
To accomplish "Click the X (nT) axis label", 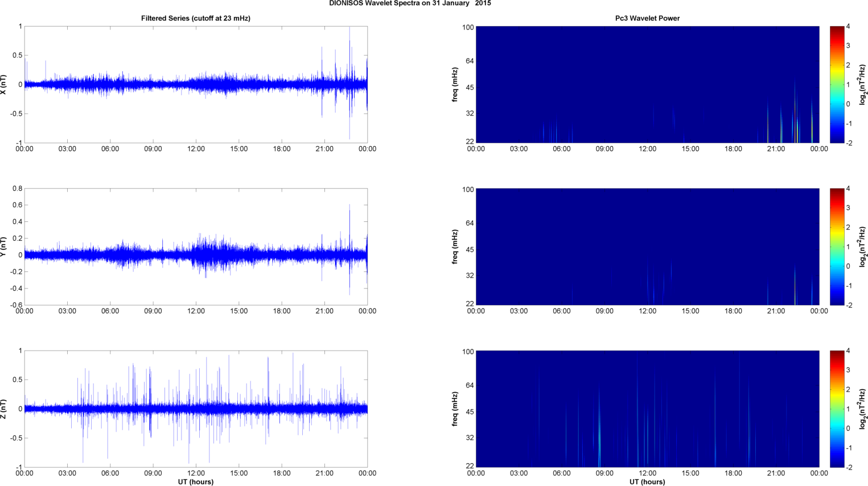I will (x=4, y=84).
